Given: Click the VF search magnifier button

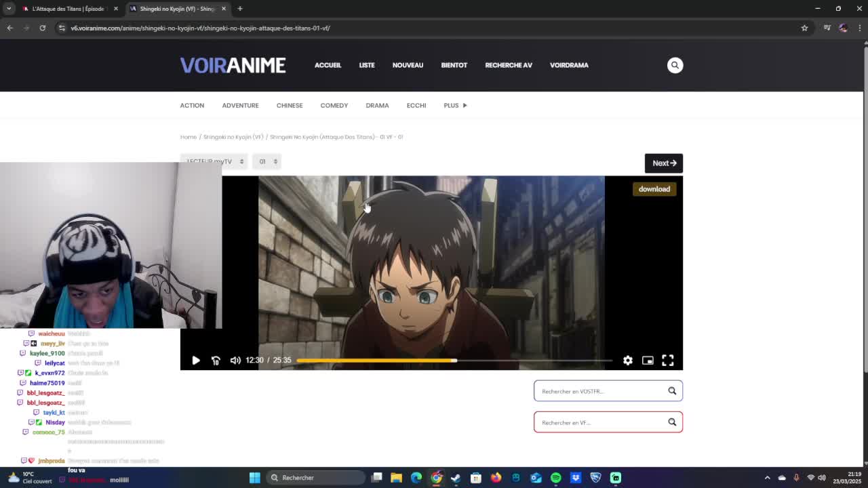Looking at the screenshot, I should pos(672,422).
